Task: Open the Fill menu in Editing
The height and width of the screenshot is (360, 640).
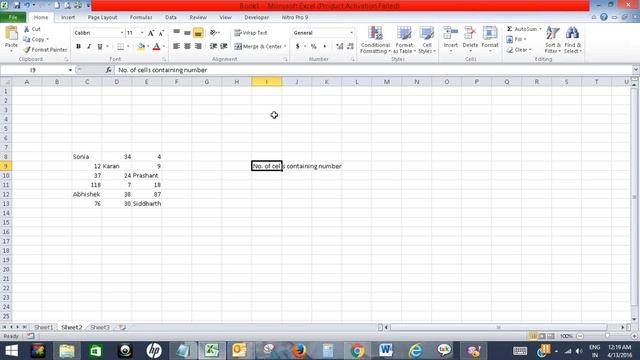Action: tap(516, 39)
